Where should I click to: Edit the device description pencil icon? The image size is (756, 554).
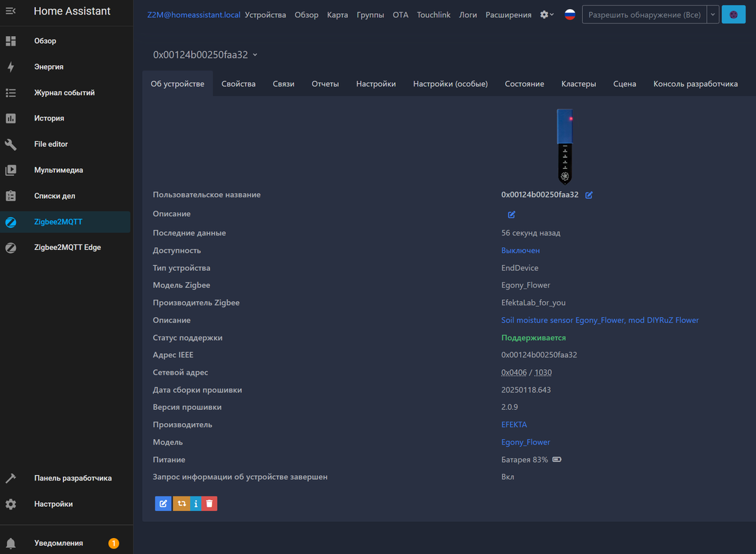(x=511, y=215)
